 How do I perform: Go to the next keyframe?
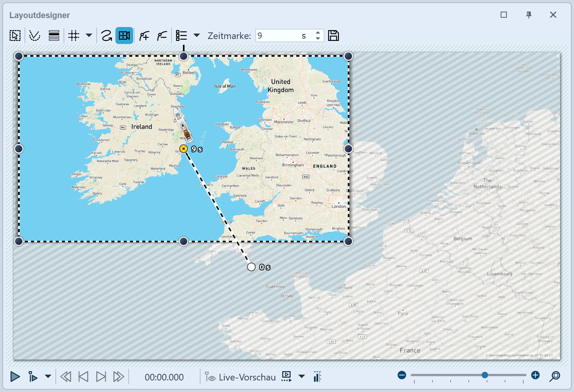pos(101,377)
